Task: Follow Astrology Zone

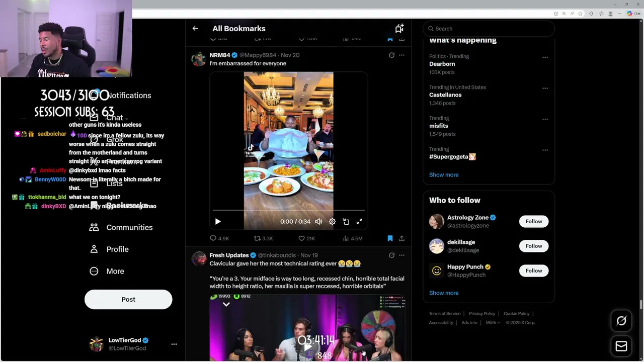Action: (534, 221)
